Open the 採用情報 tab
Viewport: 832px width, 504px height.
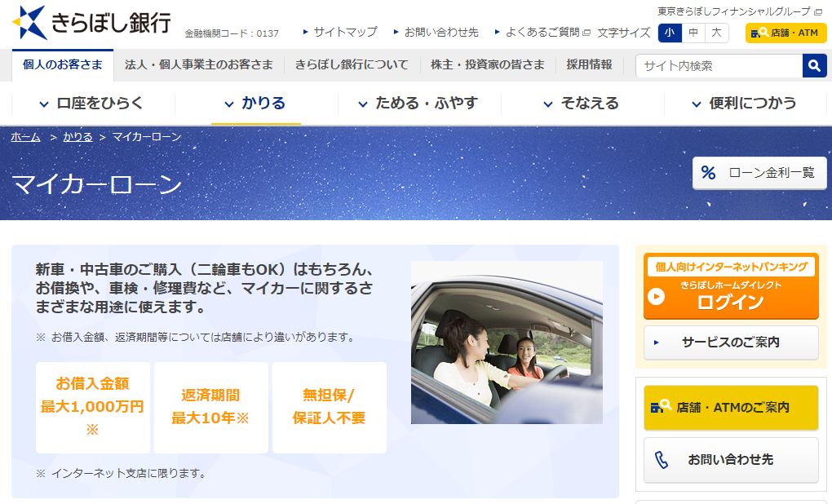[589, 64]
